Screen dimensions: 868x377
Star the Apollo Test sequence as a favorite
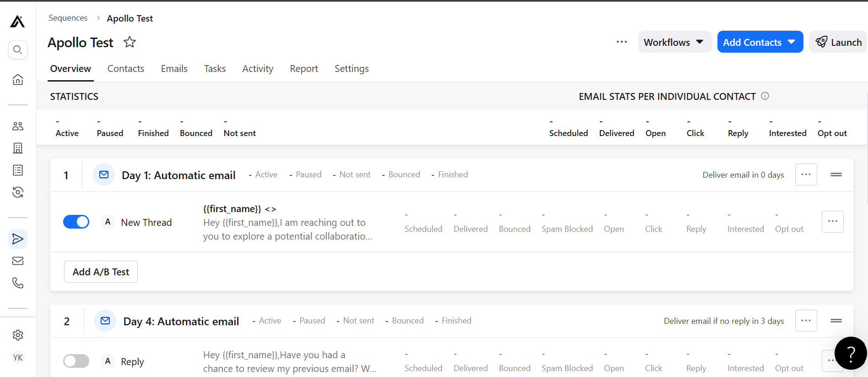129,42
